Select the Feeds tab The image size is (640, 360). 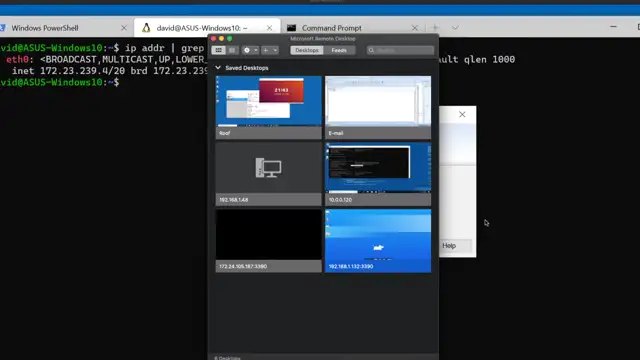click(x=339, y=50)
